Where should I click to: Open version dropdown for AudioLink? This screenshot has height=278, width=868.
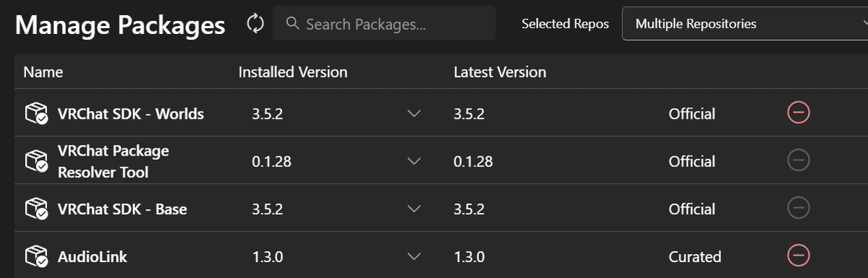click(x=414, y=256)
